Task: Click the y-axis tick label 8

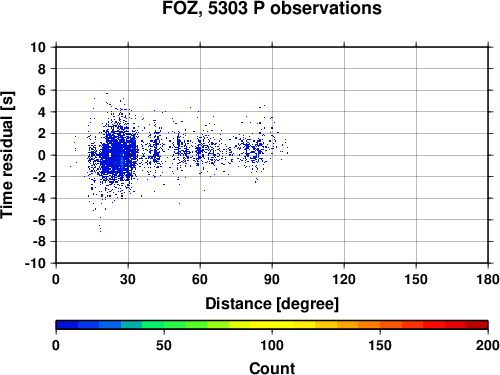Action: pos(42,69)
